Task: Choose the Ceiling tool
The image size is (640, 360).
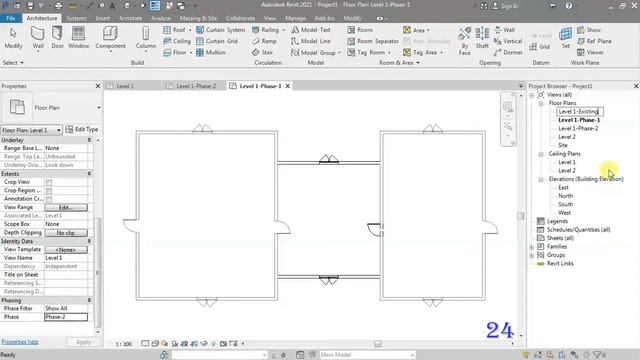Action: 177,41
